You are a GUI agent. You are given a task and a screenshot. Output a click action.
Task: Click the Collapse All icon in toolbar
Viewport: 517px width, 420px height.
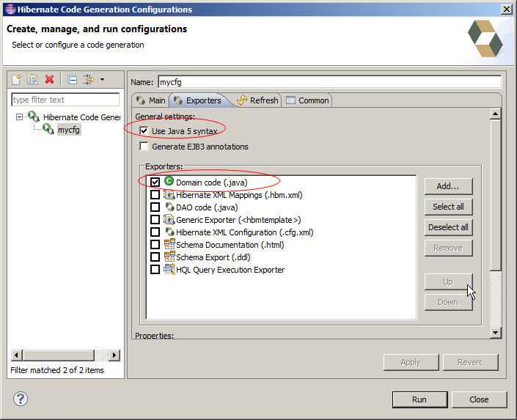coord(72,80)
